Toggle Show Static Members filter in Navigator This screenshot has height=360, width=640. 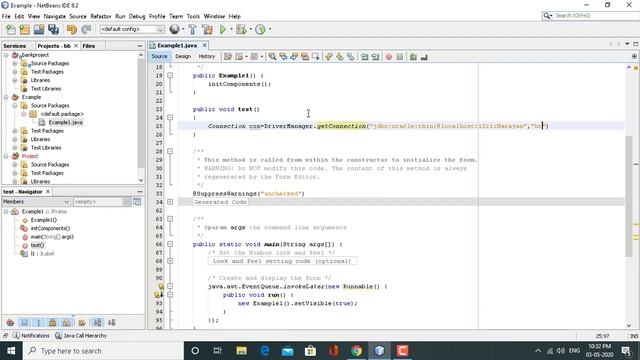[39, 322]
